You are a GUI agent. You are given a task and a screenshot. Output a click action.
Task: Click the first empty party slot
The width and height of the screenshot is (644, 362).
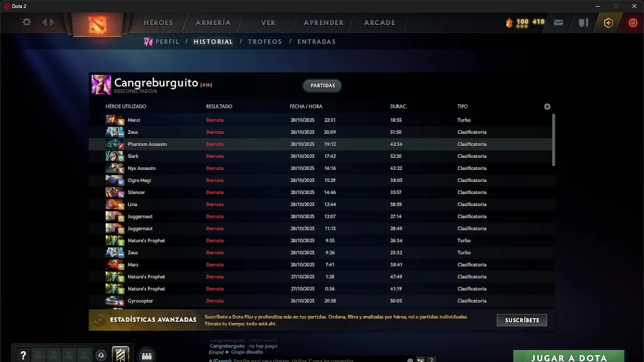click(38, 355)
